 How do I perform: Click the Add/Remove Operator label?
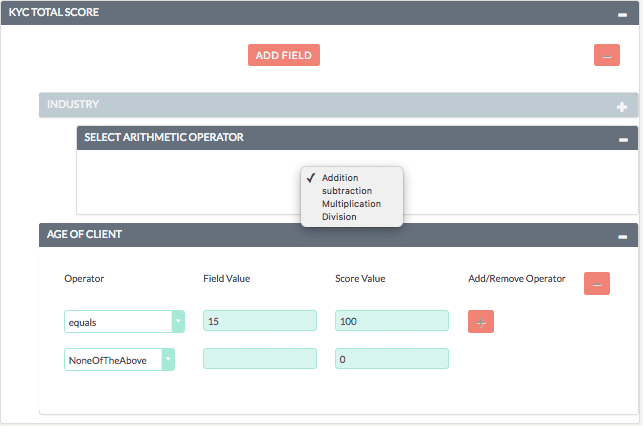point(517,279)
